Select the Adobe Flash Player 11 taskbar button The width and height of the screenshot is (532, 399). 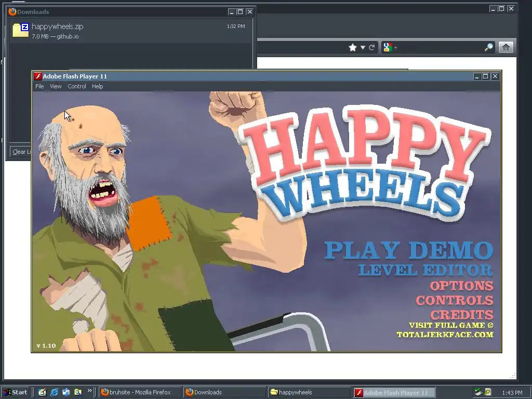pyautogui.click(x=394, y=392)
